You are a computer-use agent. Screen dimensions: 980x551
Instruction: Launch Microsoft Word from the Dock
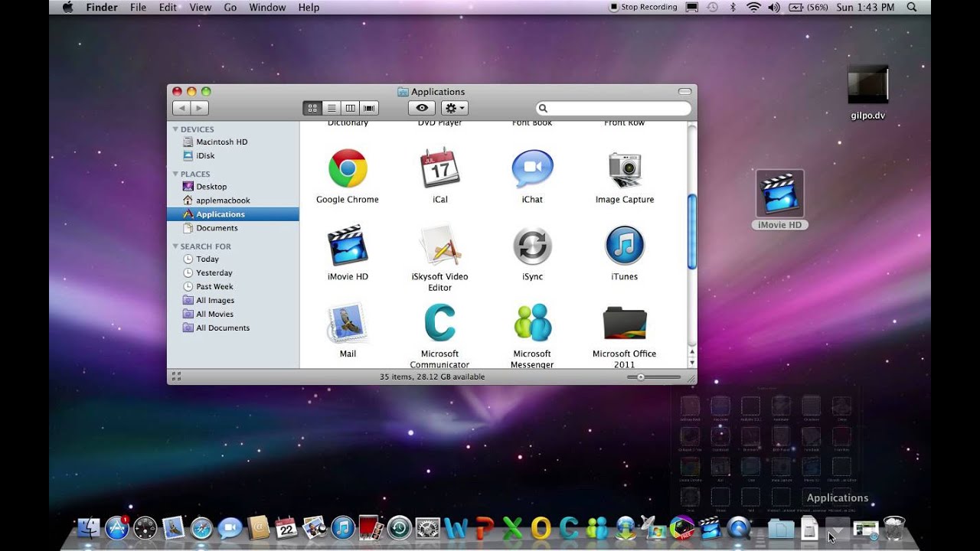click(x=456, y=528)
